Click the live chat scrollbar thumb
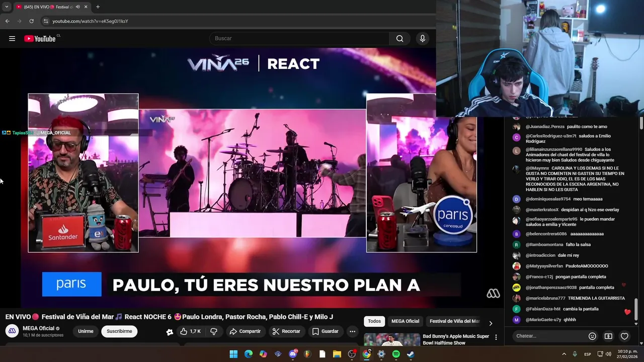Viewport: 644px width, 362px height. (636, 308)
